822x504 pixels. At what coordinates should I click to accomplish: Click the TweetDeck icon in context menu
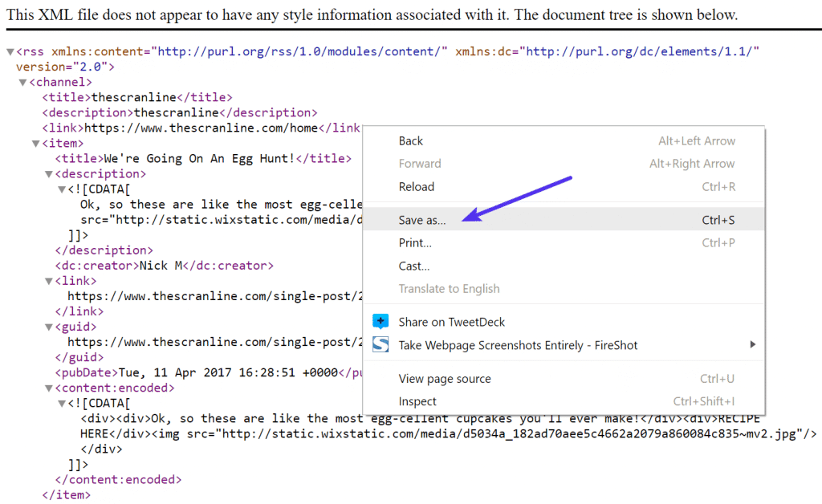(380, 322)
